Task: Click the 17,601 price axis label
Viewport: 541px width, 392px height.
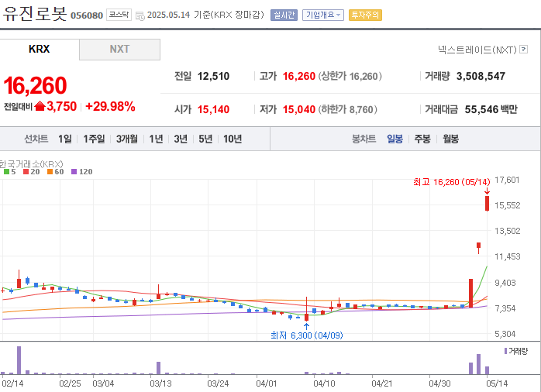Action: [507, 180]
